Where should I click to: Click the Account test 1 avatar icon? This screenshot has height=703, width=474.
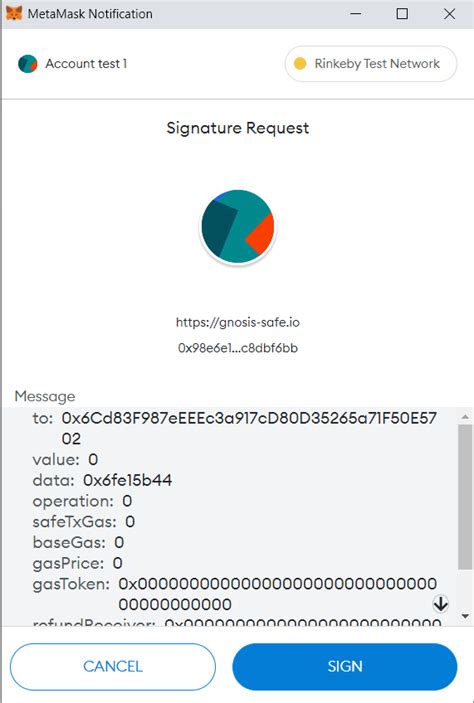pos(28,64)
